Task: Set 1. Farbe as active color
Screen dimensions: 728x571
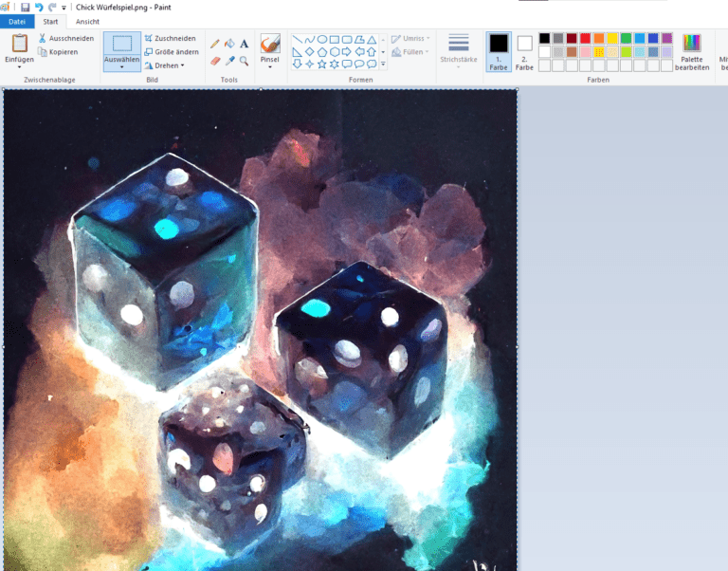Action: (x=498, y=51)
